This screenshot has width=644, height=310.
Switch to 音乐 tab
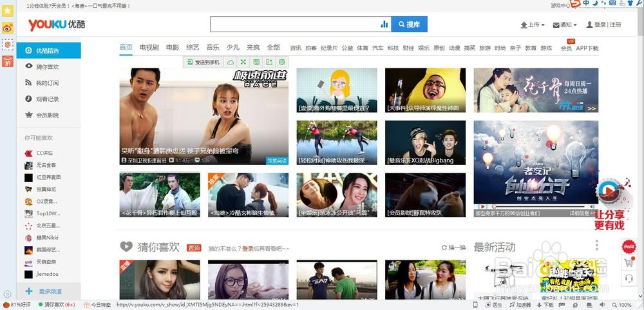point(213,47)
